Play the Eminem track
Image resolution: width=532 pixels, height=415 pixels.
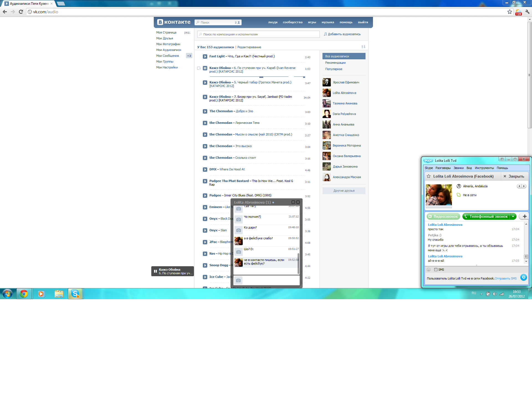click(x=205, y=207)
